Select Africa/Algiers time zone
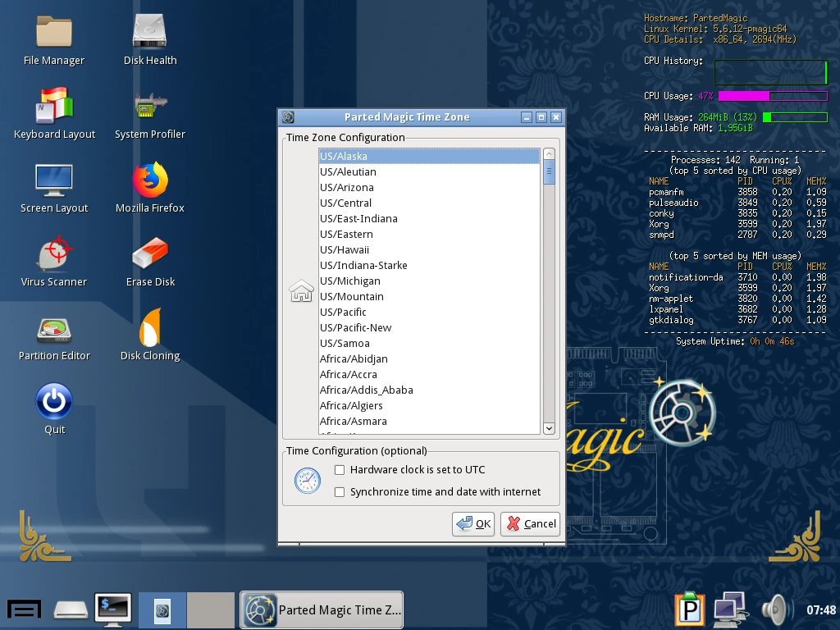The image size is (840, 630). [429, 405]
